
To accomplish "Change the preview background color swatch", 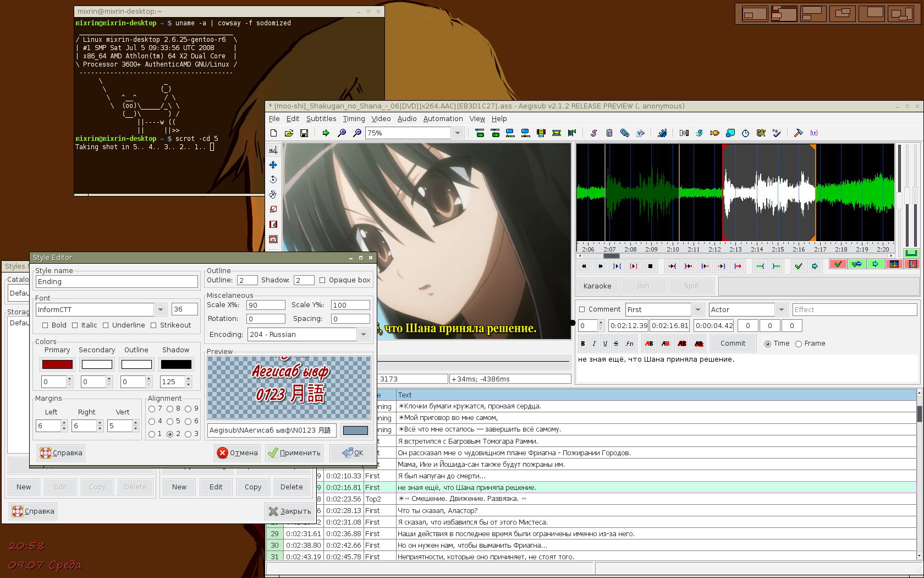I will [x=355, y=430].
